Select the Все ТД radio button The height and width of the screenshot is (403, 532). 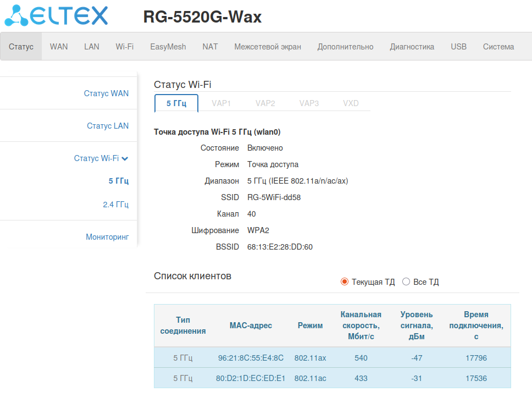click(x=406, y=282)
